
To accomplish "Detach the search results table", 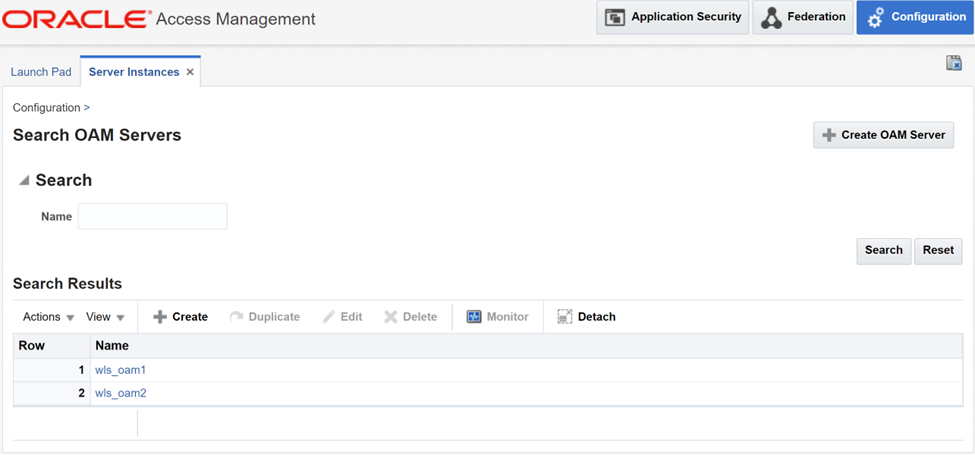I will click(586, 317).
